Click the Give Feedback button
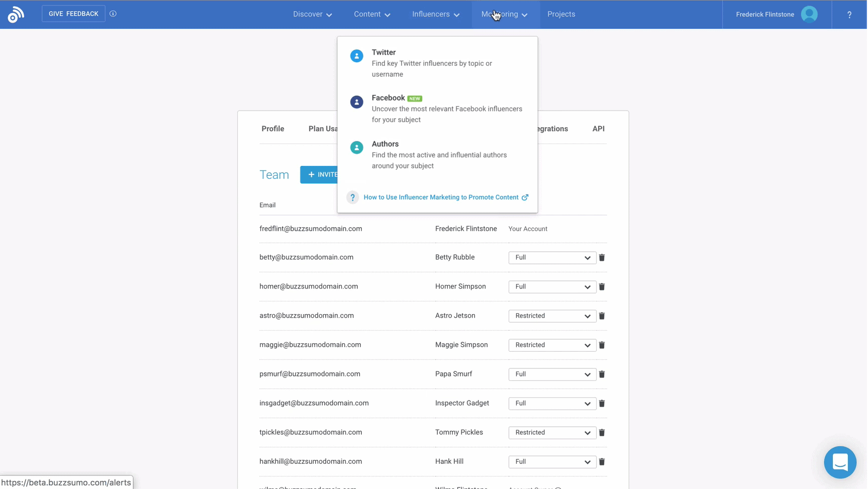 [73, 14]
